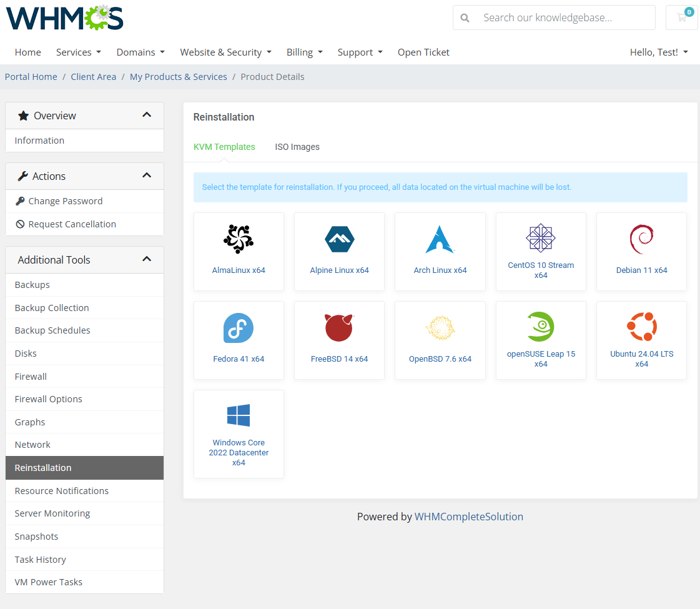Viewport: 700px width, 609px height.
Task: Select the CentOS 10 Stream x64 label
Action: [x=541, y=270]
